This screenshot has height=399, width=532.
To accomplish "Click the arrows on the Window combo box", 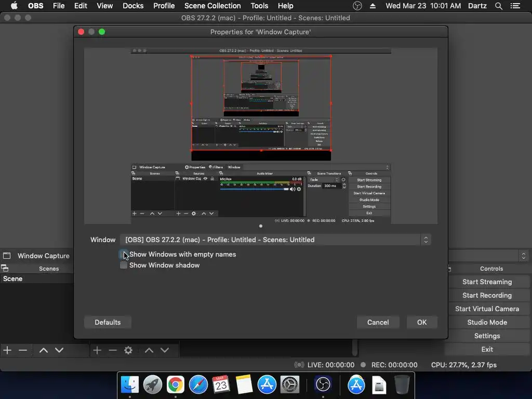I will (426, 240).
